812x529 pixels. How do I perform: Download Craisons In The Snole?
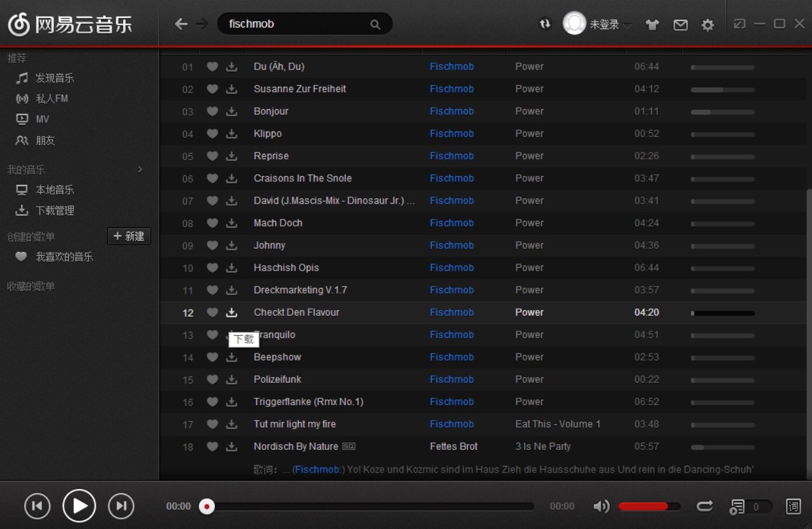(x=232, y=178)
